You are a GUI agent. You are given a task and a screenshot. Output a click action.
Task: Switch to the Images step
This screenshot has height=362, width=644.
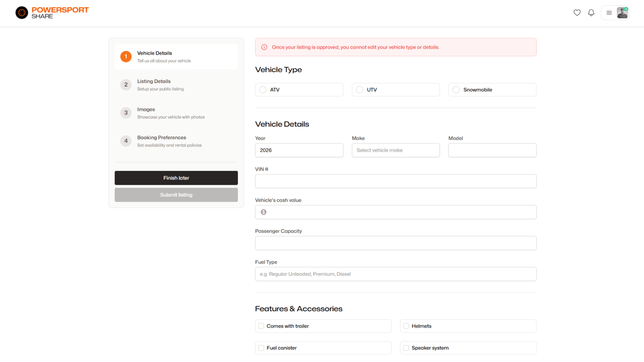coord(176,113)
